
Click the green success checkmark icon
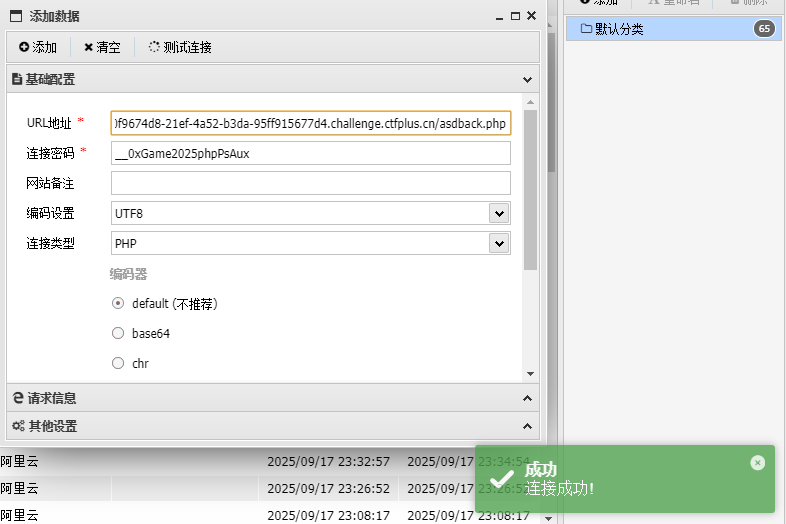(501, 480)
